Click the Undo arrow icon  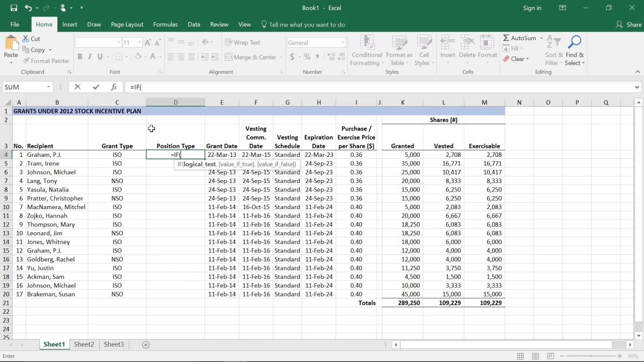pos(29,8)
